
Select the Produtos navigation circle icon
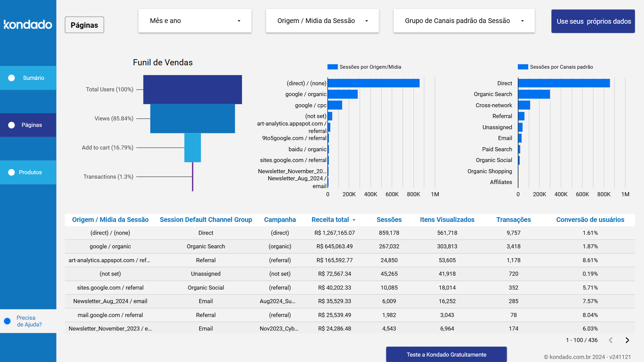(x=12, y=172)
